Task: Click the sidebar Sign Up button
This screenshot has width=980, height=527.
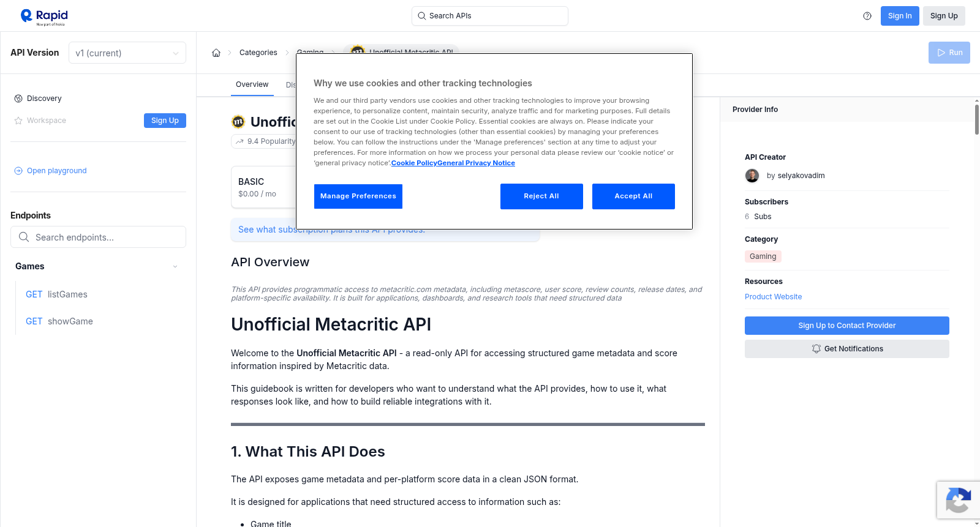Action: 165,121
